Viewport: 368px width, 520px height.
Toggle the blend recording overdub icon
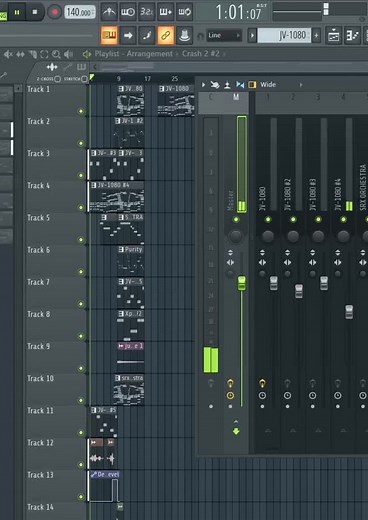[x=165, y=12]
